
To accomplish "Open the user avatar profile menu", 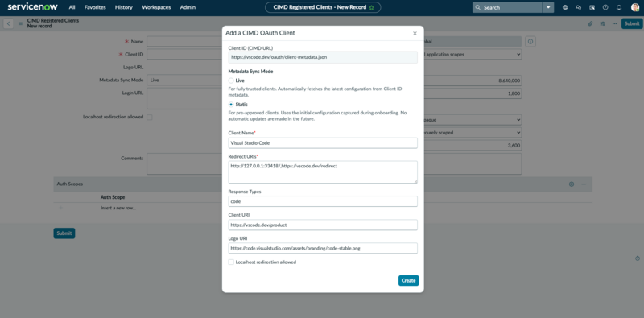I will 635,7.
